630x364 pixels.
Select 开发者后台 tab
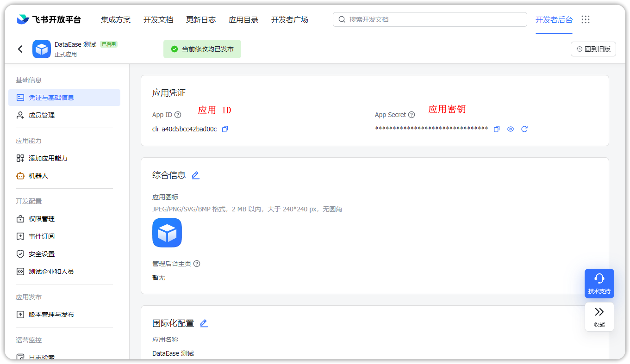pos(554,19)
